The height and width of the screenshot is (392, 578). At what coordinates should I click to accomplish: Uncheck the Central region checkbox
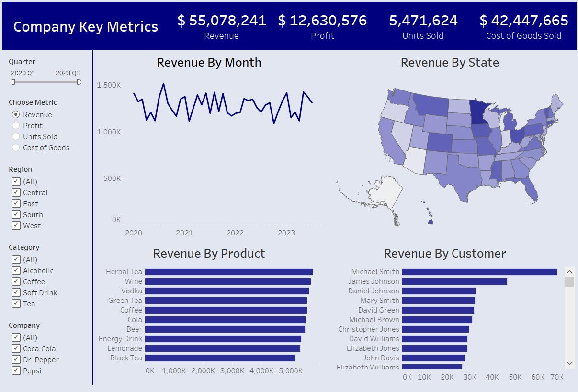16,192
